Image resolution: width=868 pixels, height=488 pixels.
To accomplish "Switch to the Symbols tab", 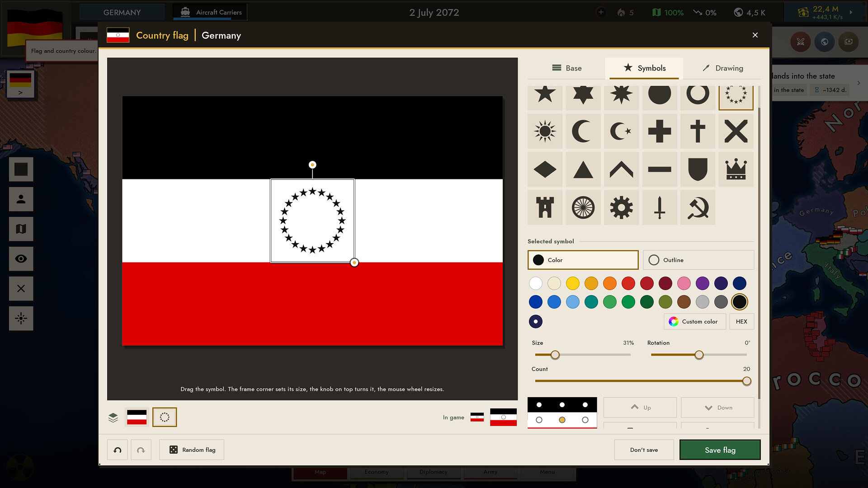I will point(644,68).
